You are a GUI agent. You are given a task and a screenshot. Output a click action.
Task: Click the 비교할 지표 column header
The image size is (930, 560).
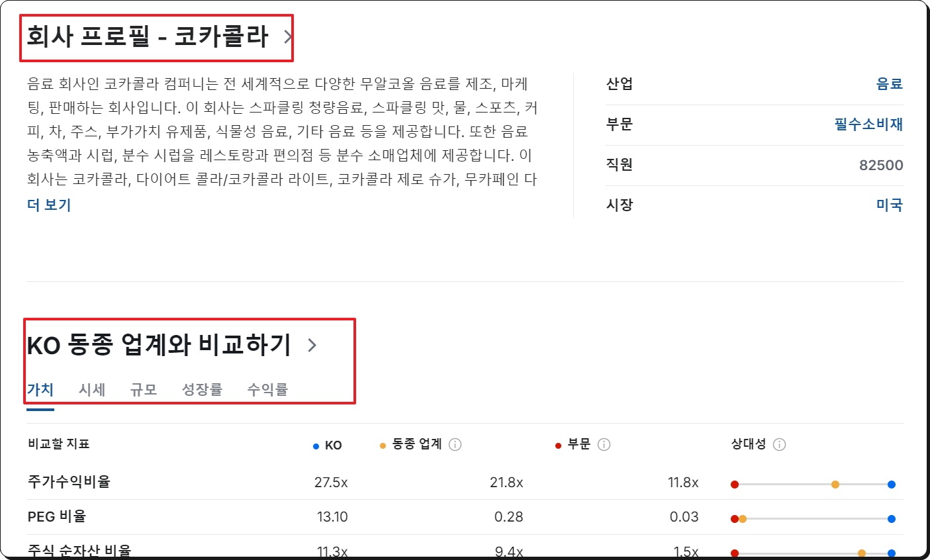point(58,443)
